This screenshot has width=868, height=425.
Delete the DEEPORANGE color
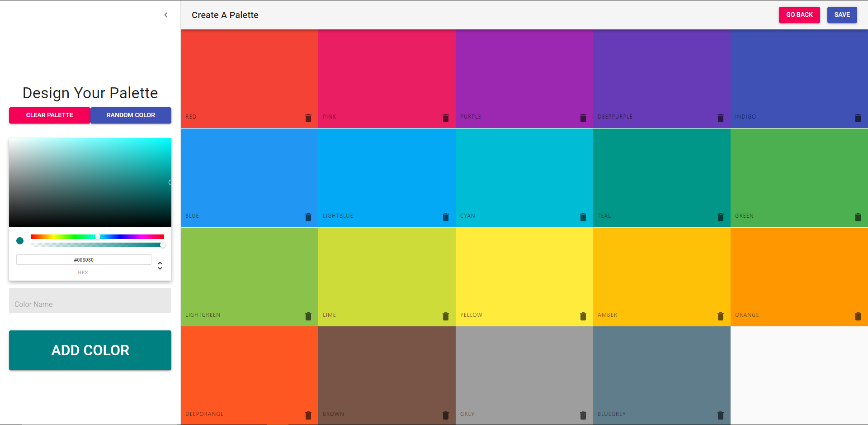click(x=309, y=415)
